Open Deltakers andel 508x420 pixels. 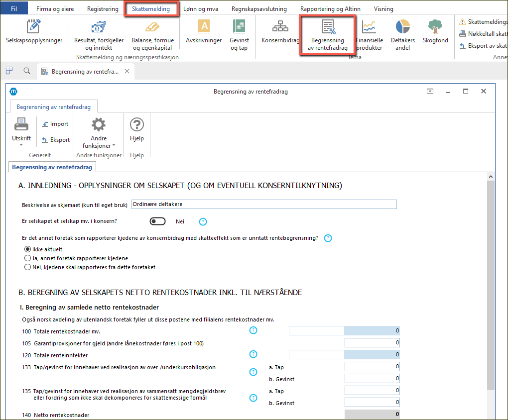[403, 35]
